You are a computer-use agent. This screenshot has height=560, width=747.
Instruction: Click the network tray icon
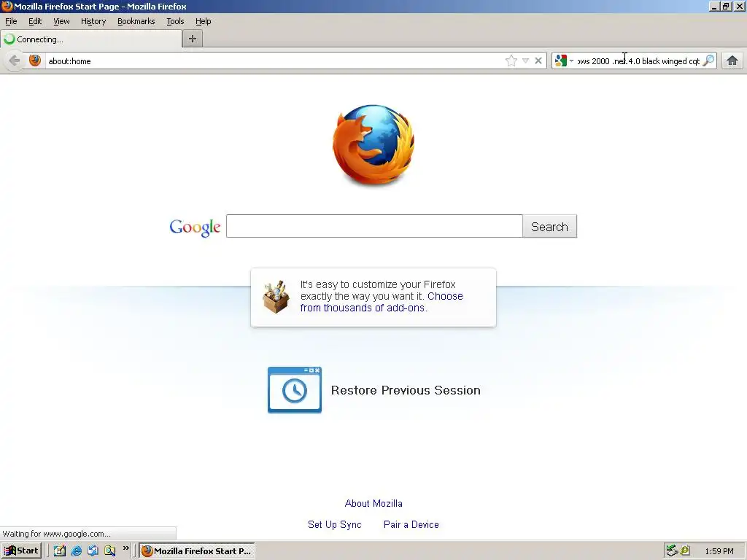(672, 551)
